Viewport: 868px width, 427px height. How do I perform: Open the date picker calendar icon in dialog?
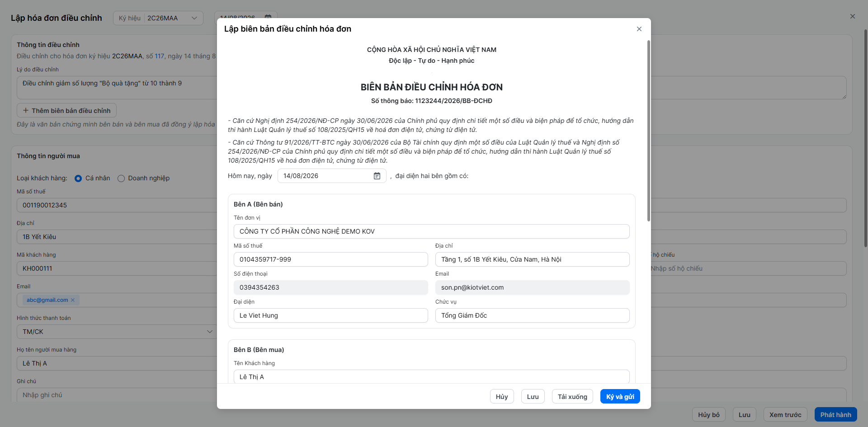point(377,176)
